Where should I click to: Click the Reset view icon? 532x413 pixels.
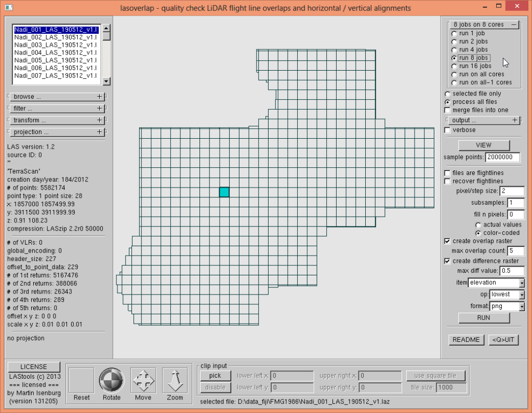coord(82,380)
